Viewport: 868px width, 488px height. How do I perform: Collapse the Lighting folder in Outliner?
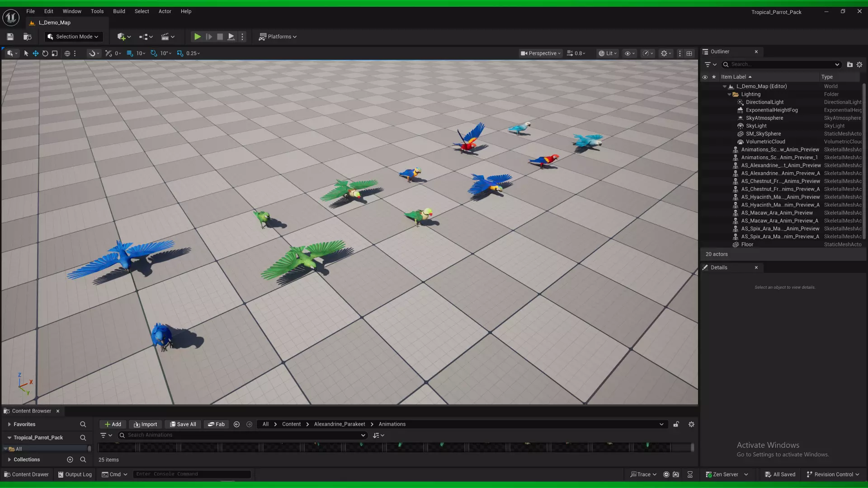pyautogui.click(x=729, y=94)
